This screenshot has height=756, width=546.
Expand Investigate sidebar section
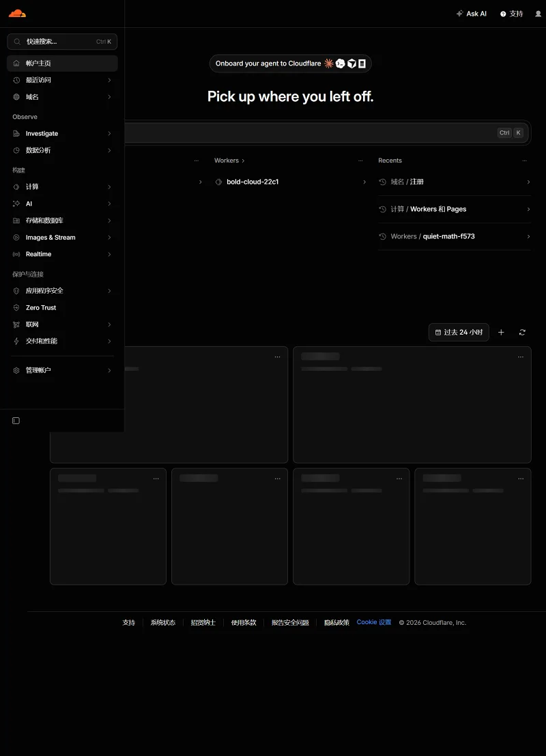tap(62, 134)
